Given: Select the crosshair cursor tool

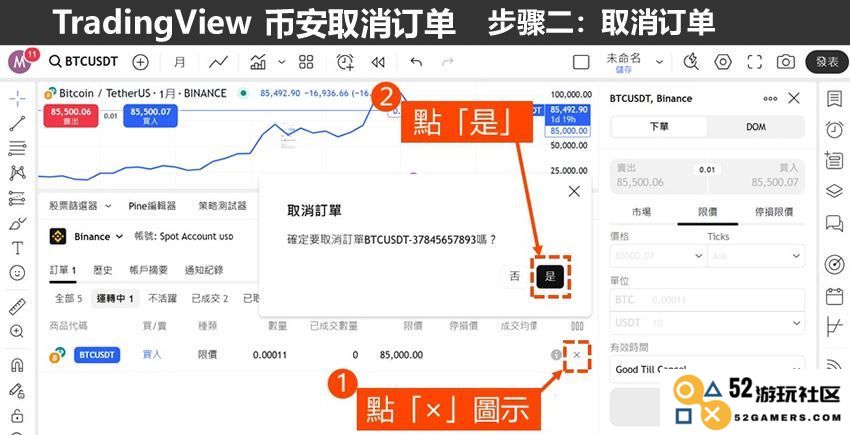Looking at the screenshot, I should tap(17, 99).
